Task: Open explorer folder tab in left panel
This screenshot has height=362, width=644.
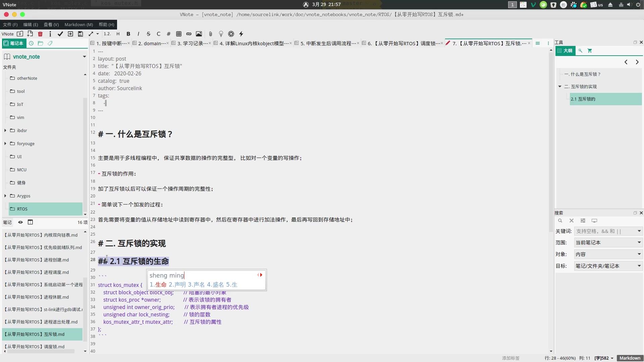Action: (41, 43)
